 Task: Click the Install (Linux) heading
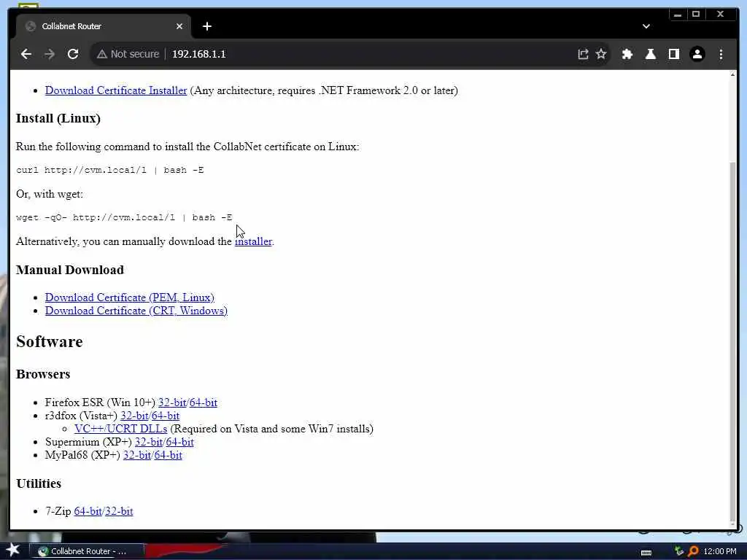point(58,118)
